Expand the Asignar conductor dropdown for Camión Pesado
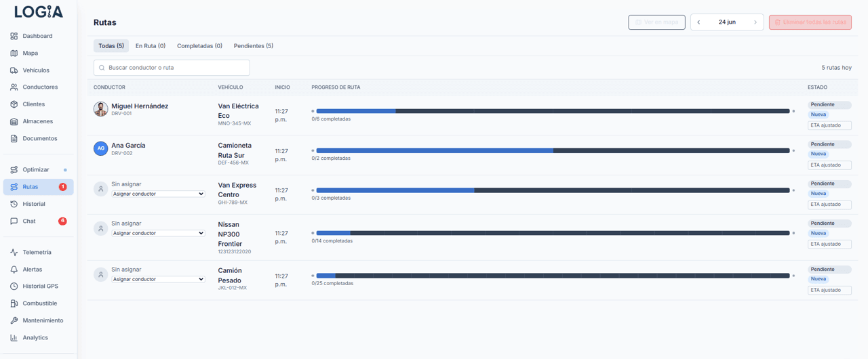868x359 pixels. click(x=158, y=279)
